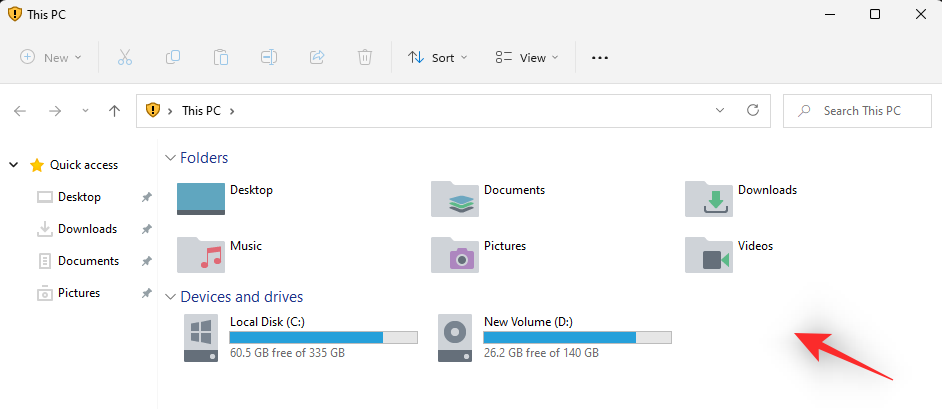Click the 'Videos' folder name
This screenshot has width=942, height=409.
[x=755, y=246]
